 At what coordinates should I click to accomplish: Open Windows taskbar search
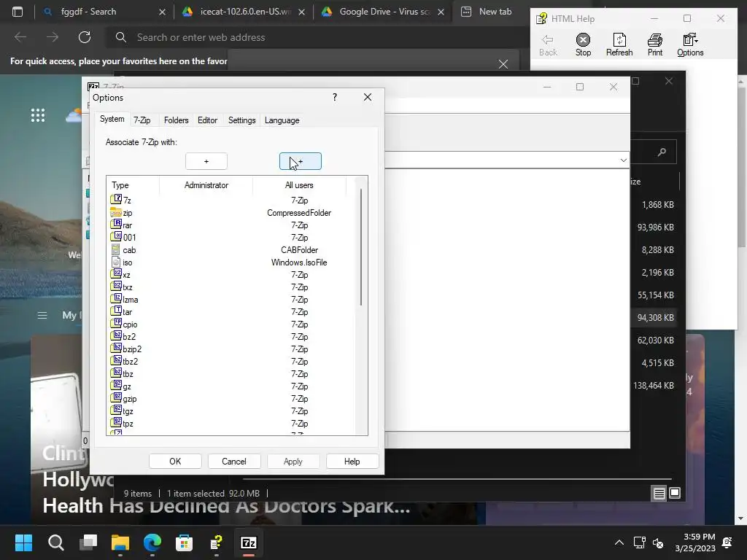coord(55,542)
